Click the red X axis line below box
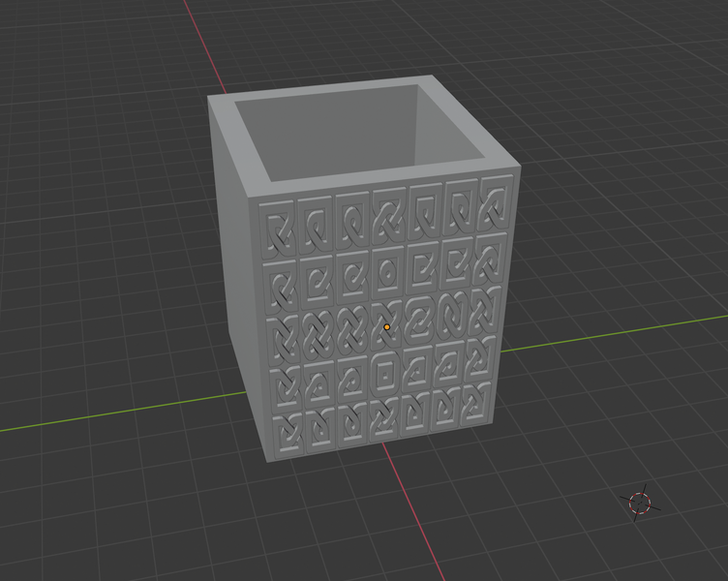 pos(412,511)
